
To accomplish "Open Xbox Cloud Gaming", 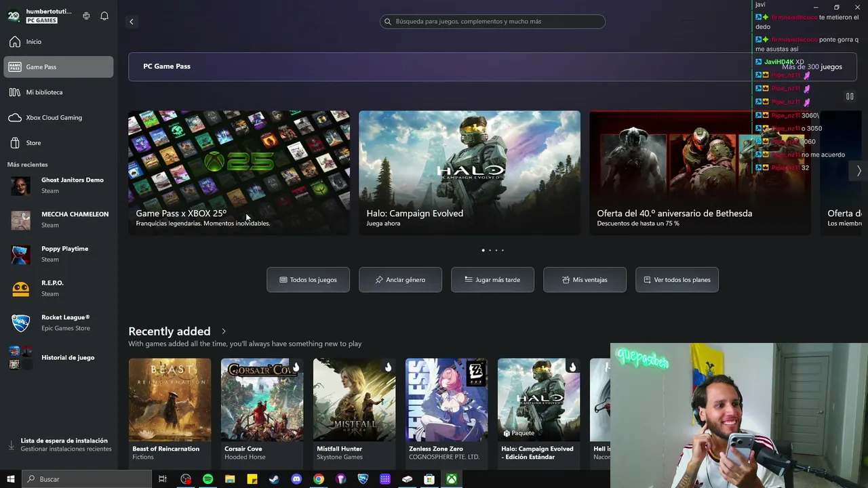I will click(x=59, y=117).
